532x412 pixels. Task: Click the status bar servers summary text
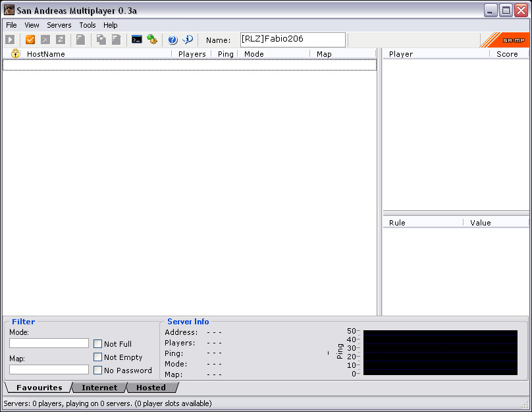click(107, 403)
